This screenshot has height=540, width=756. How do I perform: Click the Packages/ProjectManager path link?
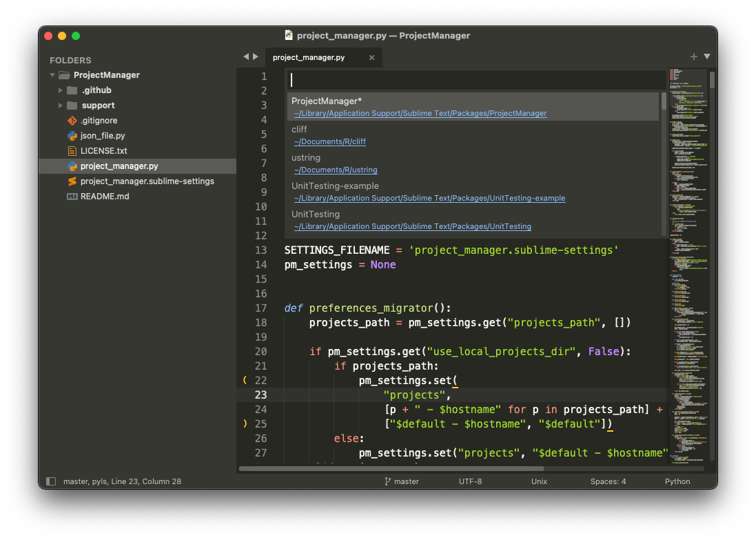click(x=420, y=113)
